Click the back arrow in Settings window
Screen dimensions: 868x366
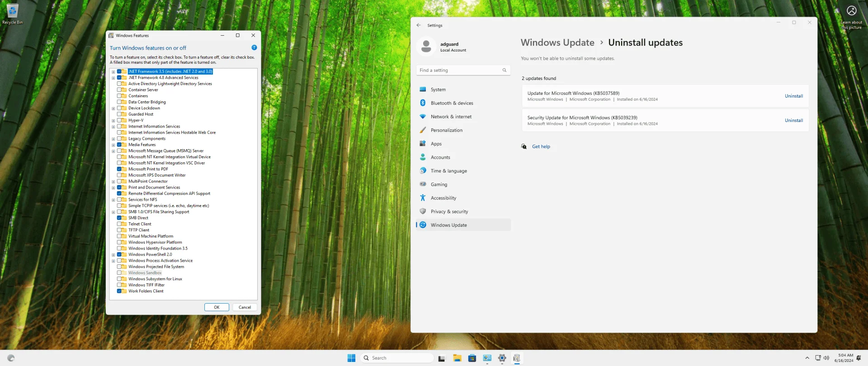pyautogui.click(x=419, y=25)
